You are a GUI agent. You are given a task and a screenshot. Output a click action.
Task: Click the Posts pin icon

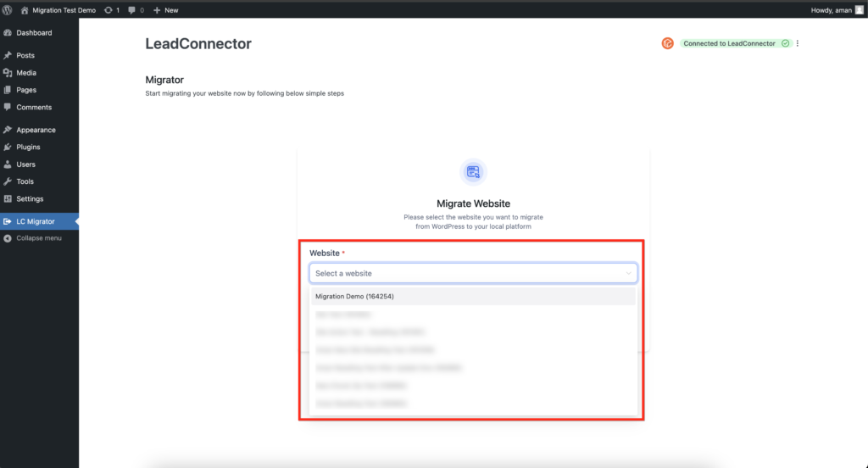7,55
